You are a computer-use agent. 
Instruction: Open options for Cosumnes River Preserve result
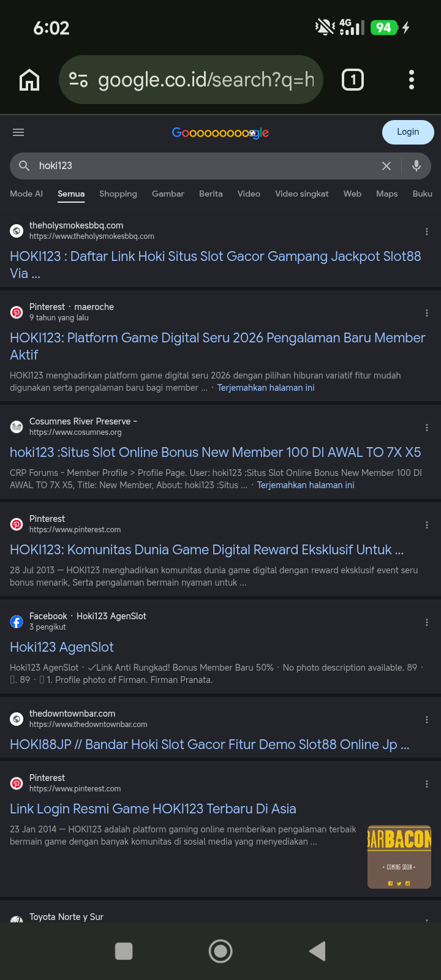(x=427, y=428)
